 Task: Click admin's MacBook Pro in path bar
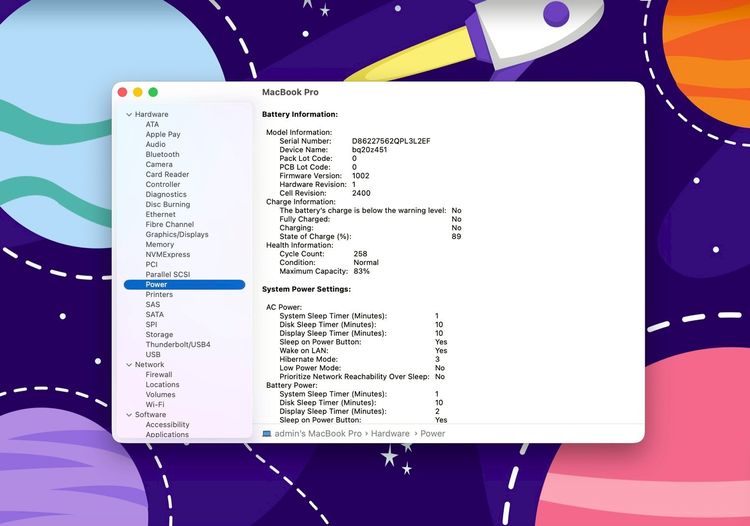(318, 434)
